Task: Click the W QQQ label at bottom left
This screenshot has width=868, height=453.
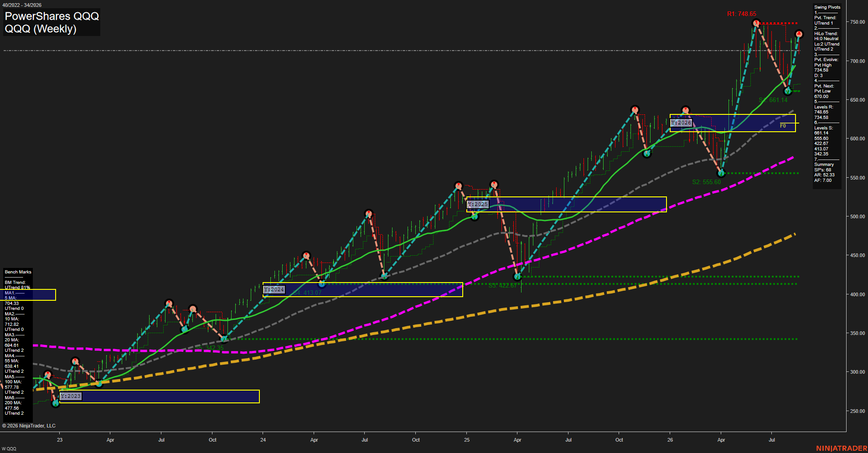Action: [9, 449]
